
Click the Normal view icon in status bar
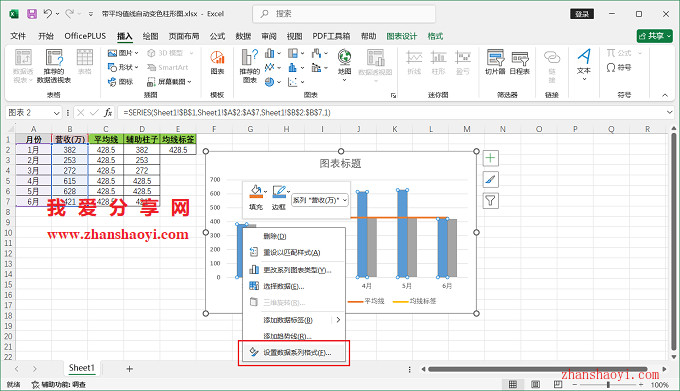click(513, 384)
